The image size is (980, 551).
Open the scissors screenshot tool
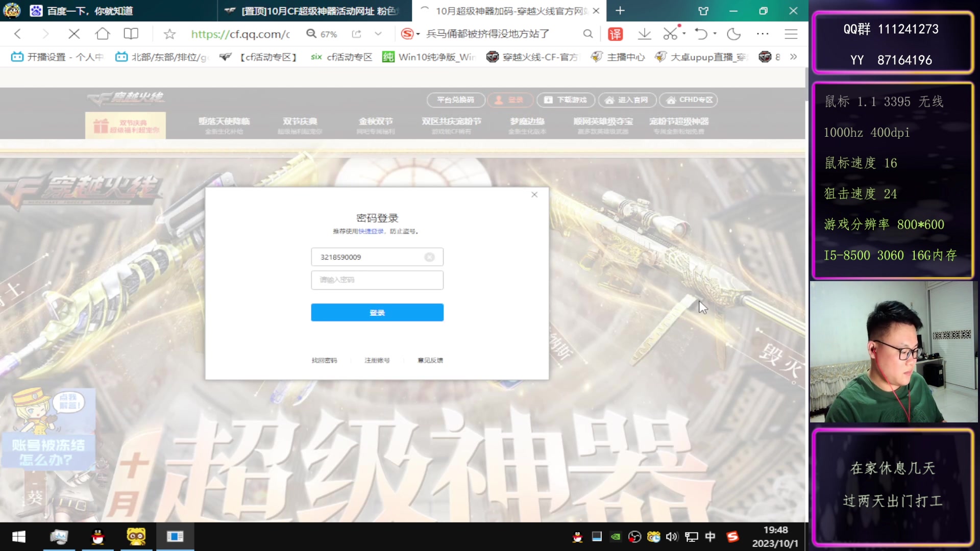point(671,34)
